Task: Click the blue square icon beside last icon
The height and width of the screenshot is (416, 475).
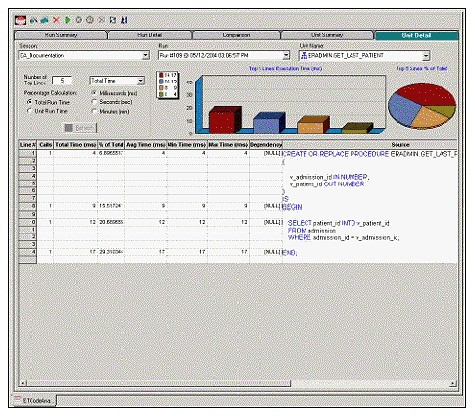Action: click(x=113, y=20)
